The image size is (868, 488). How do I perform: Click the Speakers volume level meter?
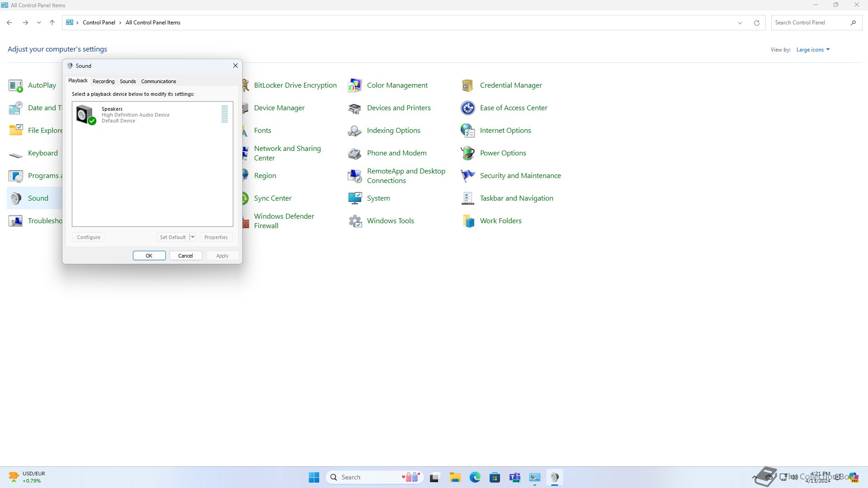click(x=225, y=114)
